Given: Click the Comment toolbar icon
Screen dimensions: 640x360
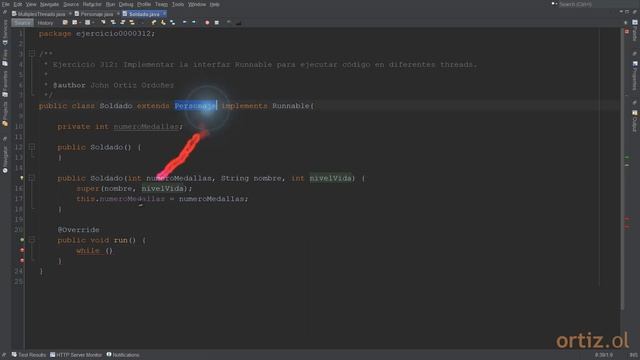Looking at the screenshot, I should pos(229,22).
